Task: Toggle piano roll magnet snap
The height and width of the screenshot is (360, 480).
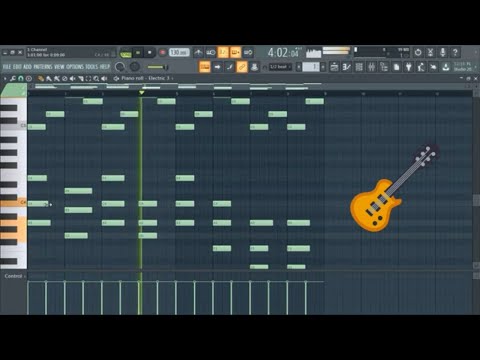Action: [21, 79]
